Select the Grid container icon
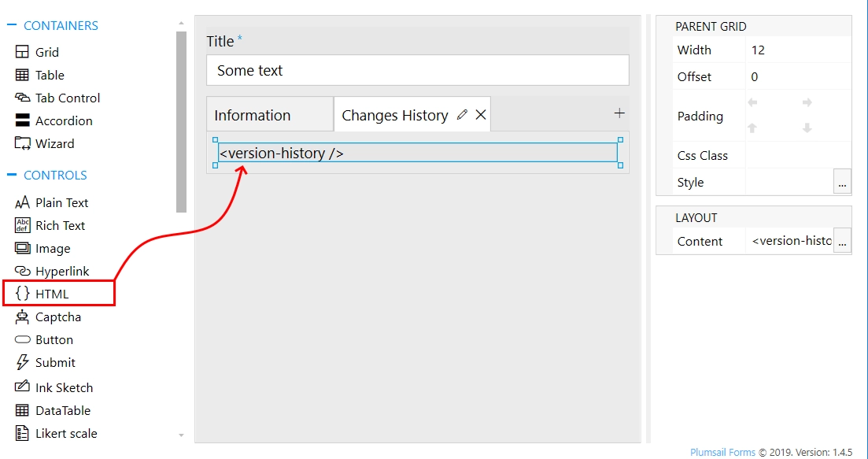 click(24, 51)
